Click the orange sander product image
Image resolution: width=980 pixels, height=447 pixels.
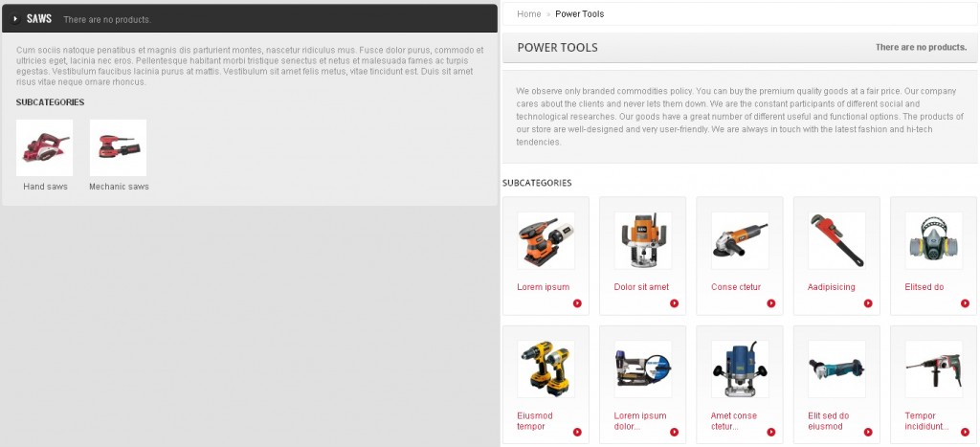[x=546, y=240]
